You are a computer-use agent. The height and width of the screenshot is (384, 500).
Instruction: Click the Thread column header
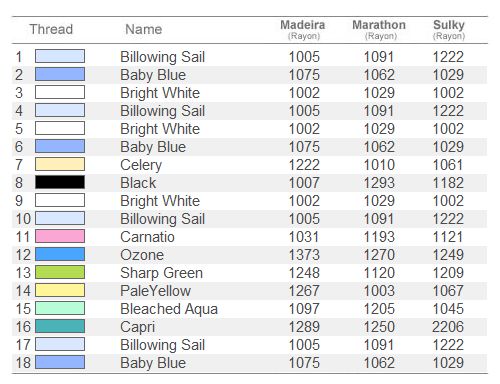(51, 29)
